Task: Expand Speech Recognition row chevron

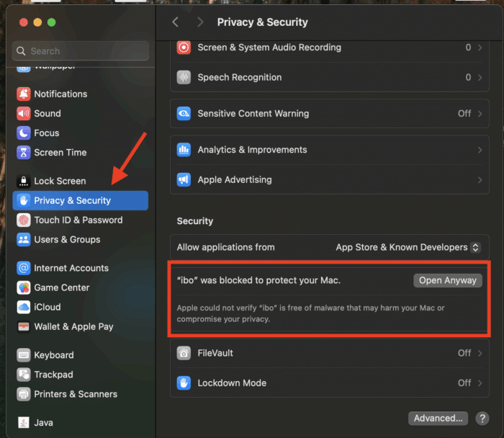Action: click(x=480, y=78)
